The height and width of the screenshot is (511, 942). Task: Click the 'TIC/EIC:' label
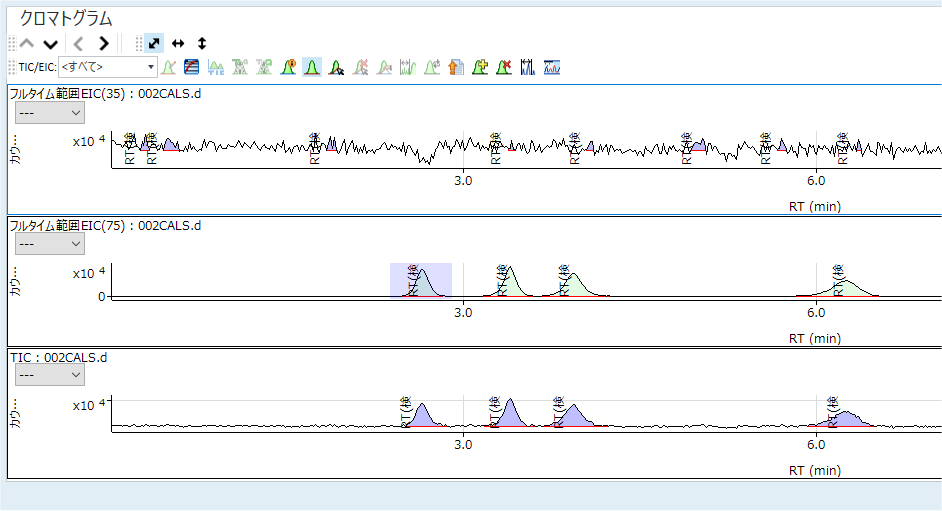37,67
